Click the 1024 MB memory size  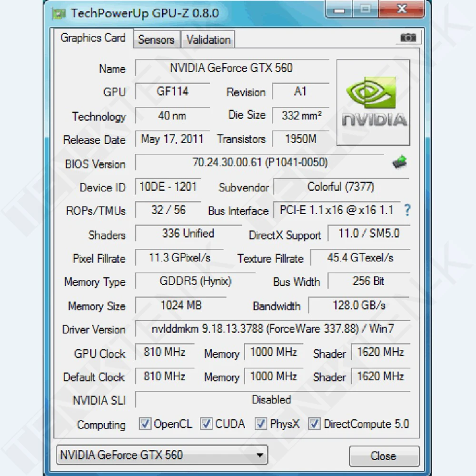181,305
